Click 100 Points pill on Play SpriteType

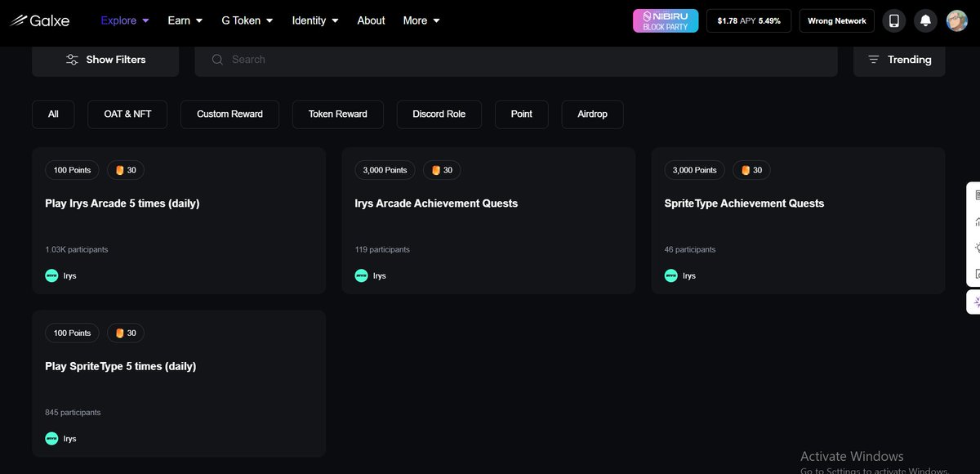pos(72,333)
